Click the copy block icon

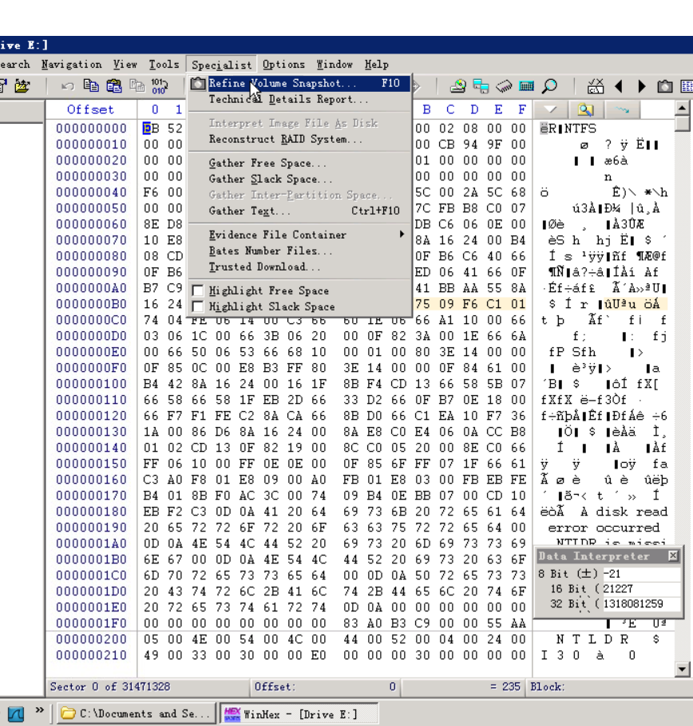click(x=91, y=86)
